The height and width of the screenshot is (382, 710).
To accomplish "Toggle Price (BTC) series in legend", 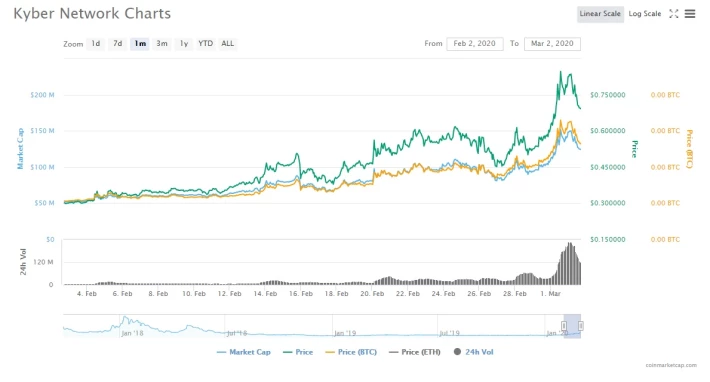I will coord(351,352).
